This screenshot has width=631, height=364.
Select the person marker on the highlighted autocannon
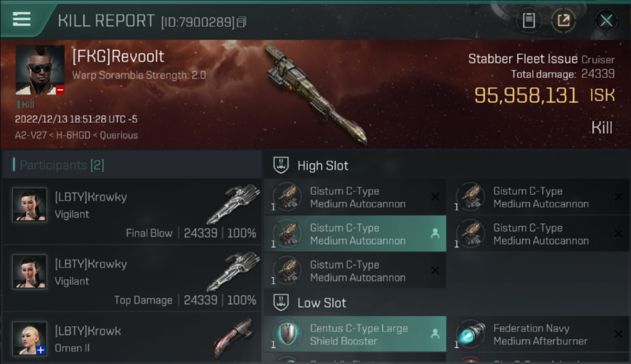[435, 234]
